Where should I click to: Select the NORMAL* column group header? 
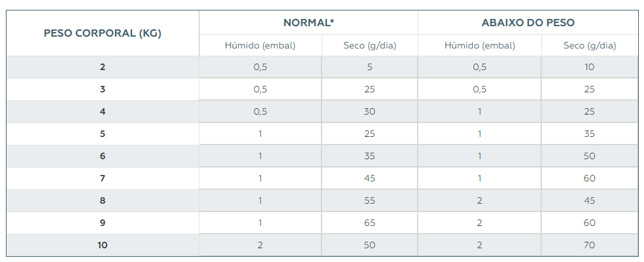(x=309, y=22)
